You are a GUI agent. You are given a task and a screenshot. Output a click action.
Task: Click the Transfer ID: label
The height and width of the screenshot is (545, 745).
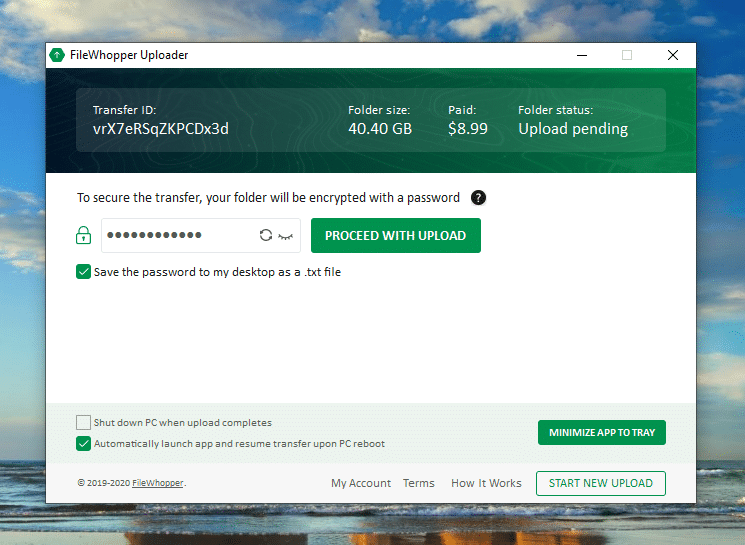(124, 110)
